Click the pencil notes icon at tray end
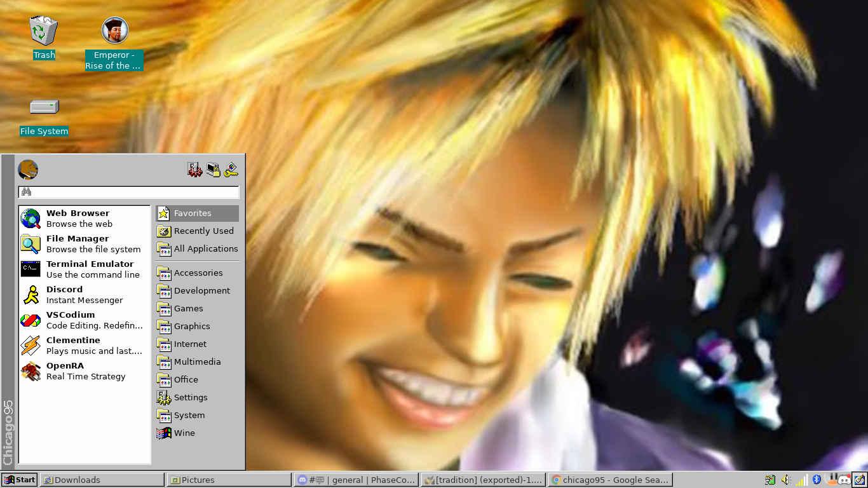 (859, 480)
